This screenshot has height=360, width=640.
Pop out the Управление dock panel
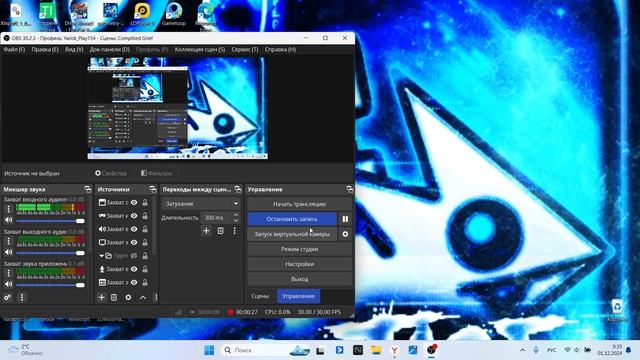349,189
